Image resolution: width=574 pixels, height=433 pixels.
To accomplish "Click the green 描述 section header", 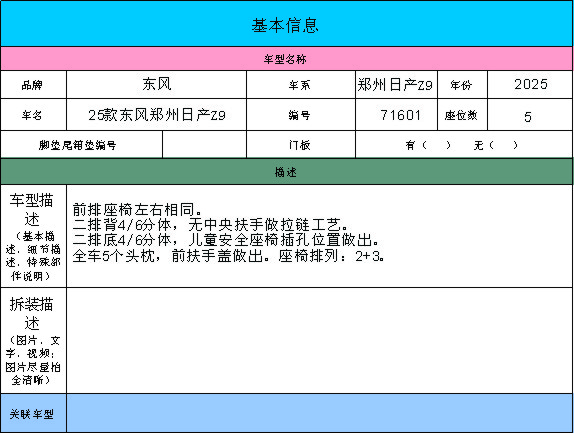I will tap(286, 172).
